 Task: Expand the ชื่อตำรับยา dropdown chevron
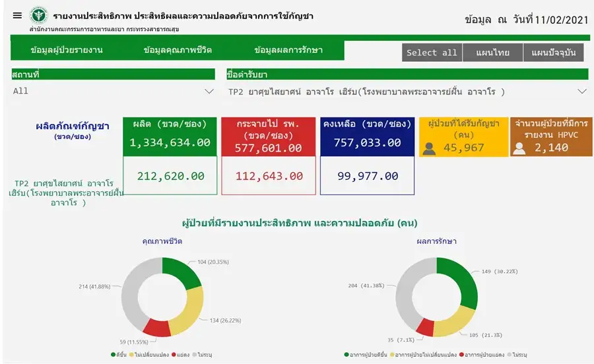click(581, 92)
